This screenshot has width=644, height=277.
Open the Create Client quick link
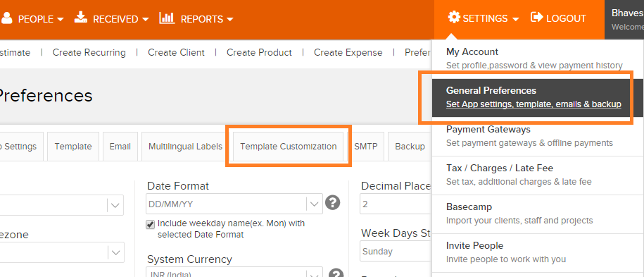176,53
